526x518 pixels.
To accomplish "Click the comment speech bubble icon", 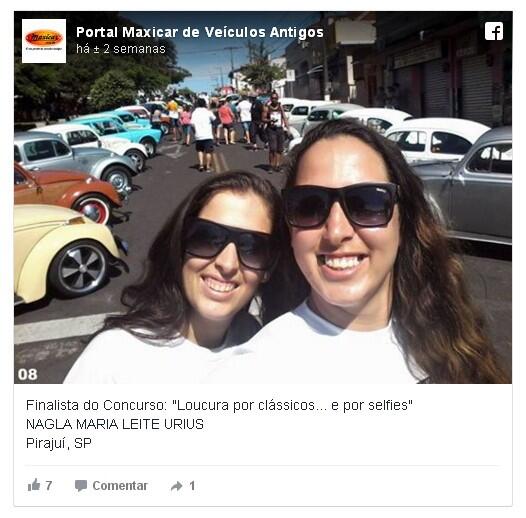I will pos(81,485).
